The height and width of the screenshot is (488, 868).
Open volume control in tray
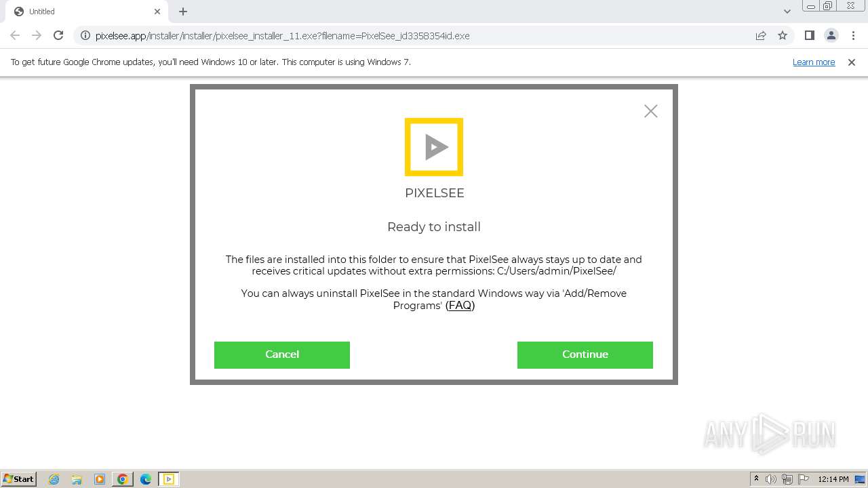tap(771, 479)
